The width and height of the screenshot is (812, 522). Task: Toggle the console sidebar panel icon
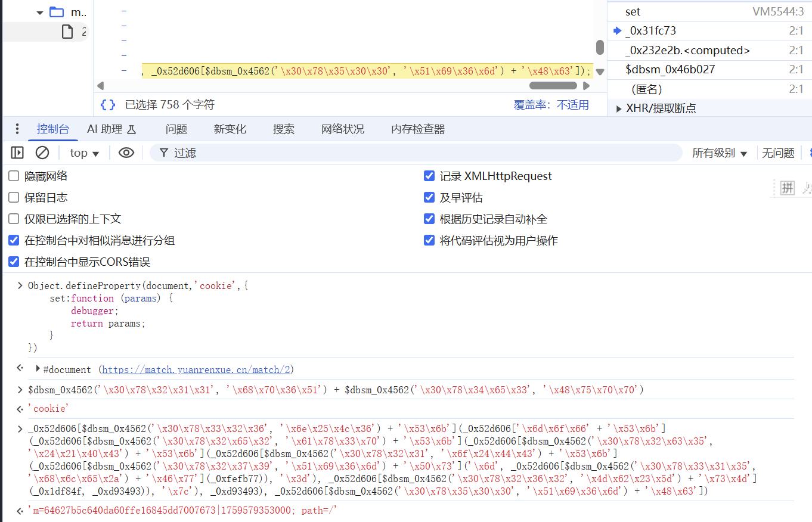17,153
